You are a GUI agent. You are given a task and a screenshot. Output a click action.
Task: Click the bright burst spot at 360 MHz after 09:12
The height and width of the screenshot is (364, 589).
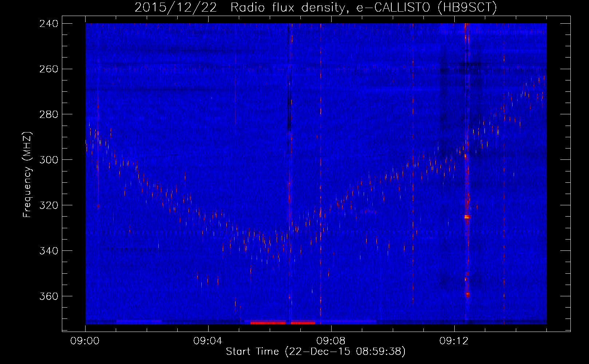coord(467,294)
